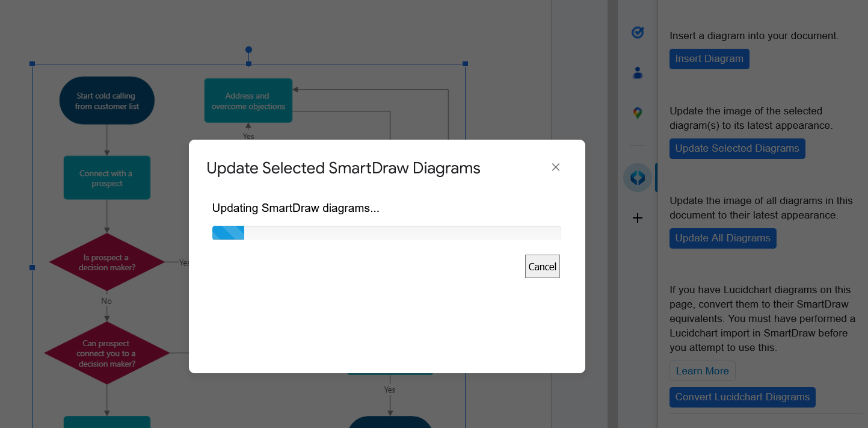Click the plus icon to get more add-ons
This screenshot has width=868, height=428.
(x=637, y=218)
